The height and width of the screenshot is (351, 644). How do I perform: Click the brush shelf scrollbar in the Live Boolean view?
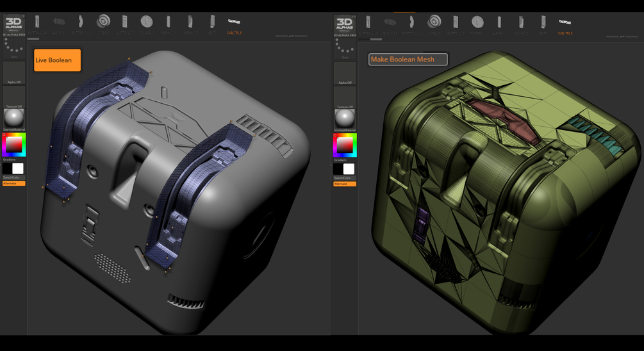(x=33, y=39)
